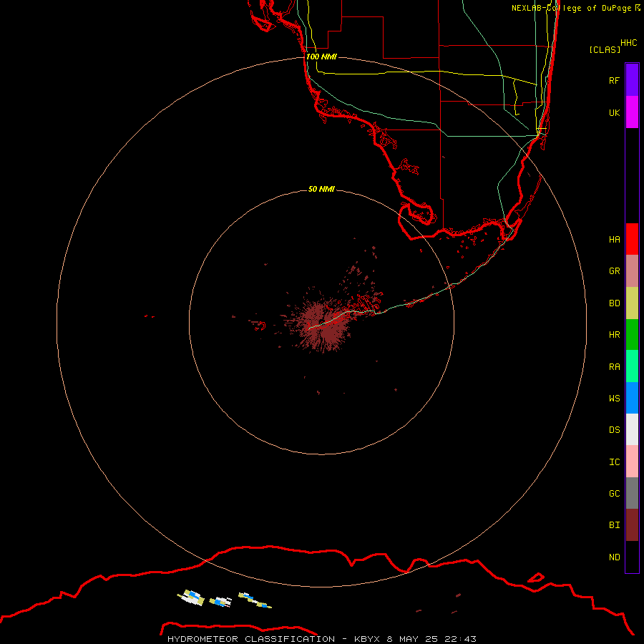Click the ND legend label
This screenshot has height=644, width=644.
(614, 557)
